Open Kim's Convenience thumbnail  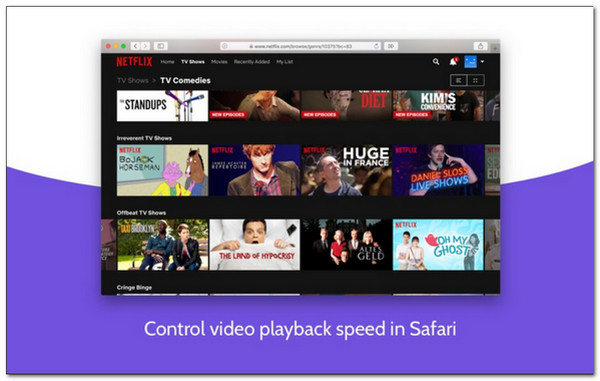click(438, 106)
